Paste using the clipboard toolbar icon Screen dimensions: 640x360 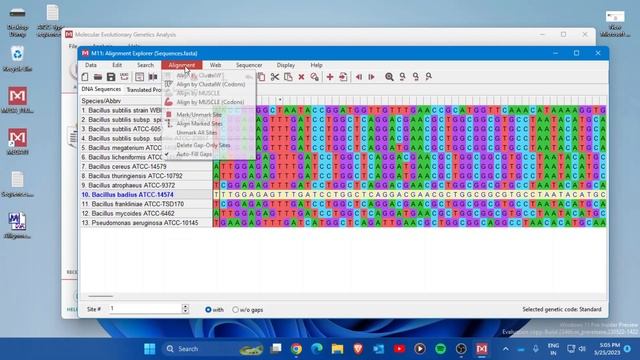288,77
